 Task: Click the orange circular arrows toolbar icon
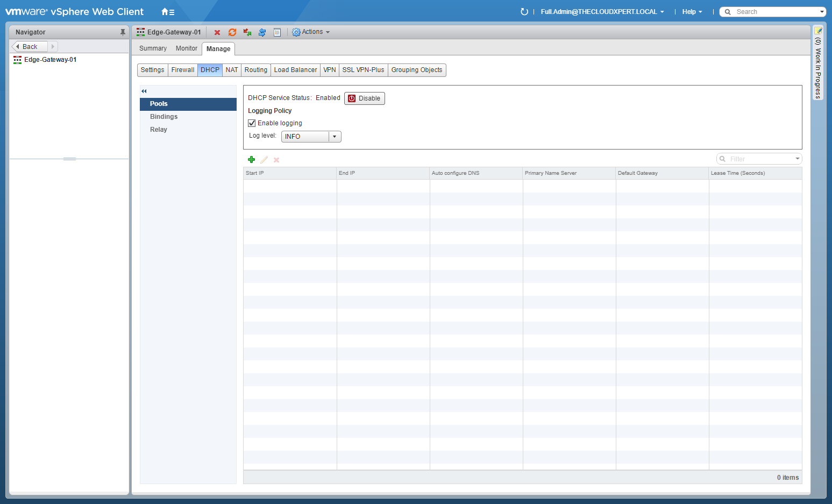tap(232, 32)
